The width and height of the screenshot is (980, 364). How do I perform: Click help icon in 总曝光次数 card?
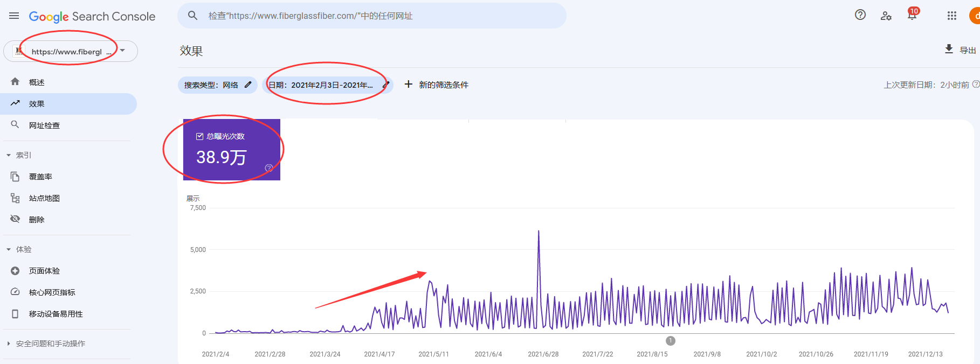268,168
